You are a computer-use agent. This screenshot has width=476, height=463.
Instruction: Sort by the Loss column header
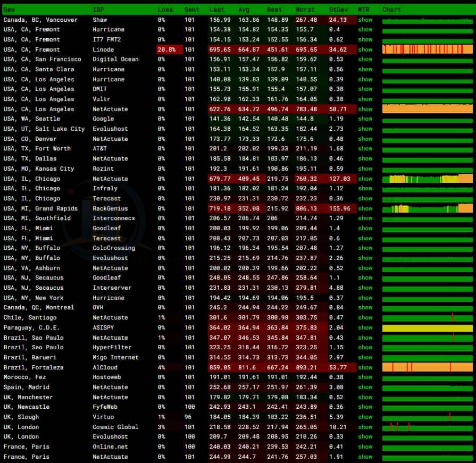[x=165, y=10]
